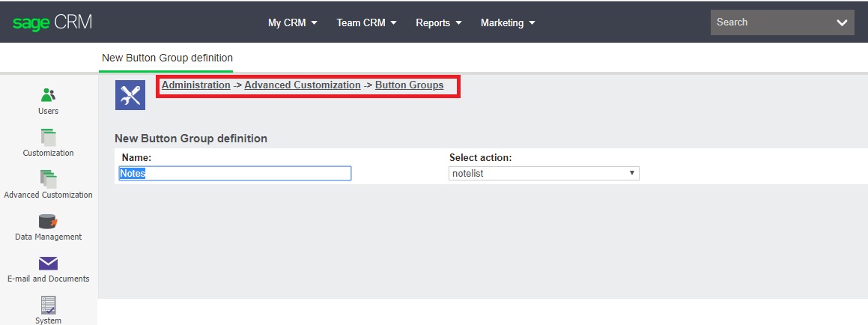Open the System sidebar icon

pos(48,305)
